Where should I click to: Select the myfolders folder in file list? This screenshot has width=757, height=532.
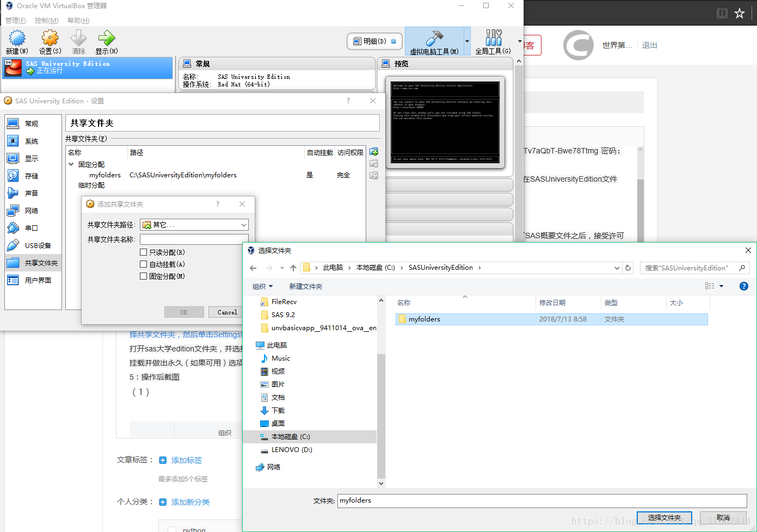(x=552, y=319)
